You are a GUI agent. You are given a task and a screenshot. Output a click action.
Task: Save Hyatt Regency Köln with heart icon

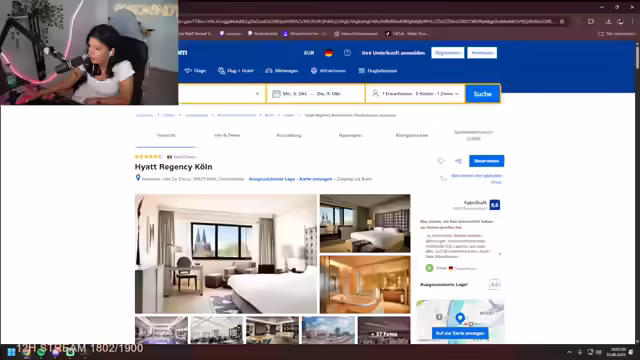click(441, 161)
